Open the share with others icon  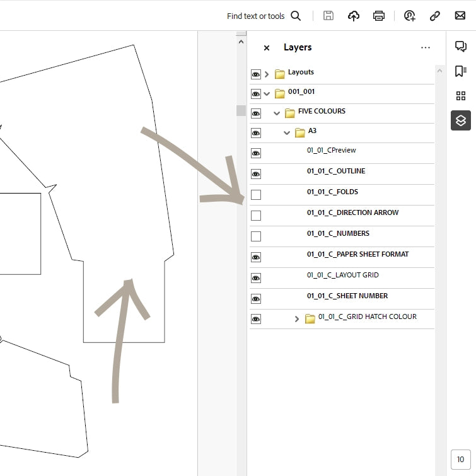pos(410,16)
